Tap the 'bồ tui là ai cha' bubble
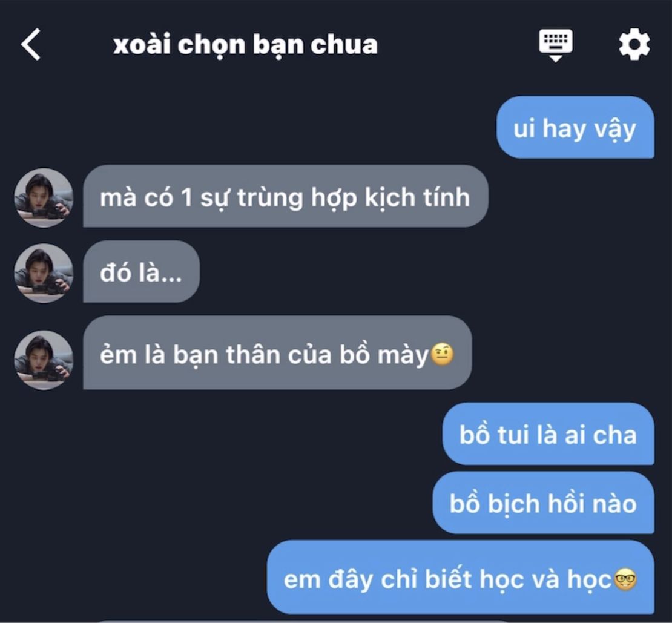This screenshot has height=623, width=672. [x=548, y=433]
